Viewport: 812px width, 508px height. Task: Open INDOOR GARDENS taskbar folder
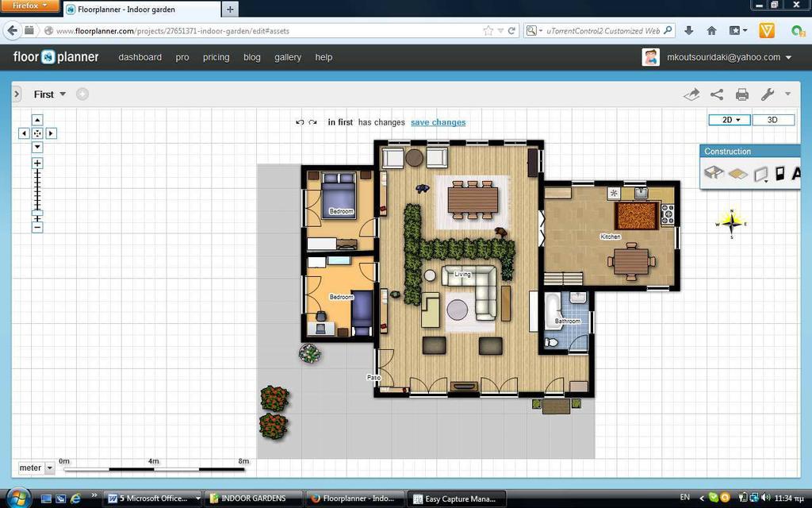(253, 498)
